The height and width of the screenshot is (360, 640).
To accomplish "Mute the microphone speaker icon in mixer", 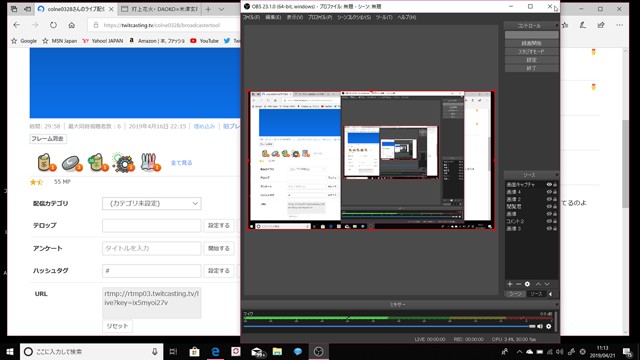I will click(540, 326).
